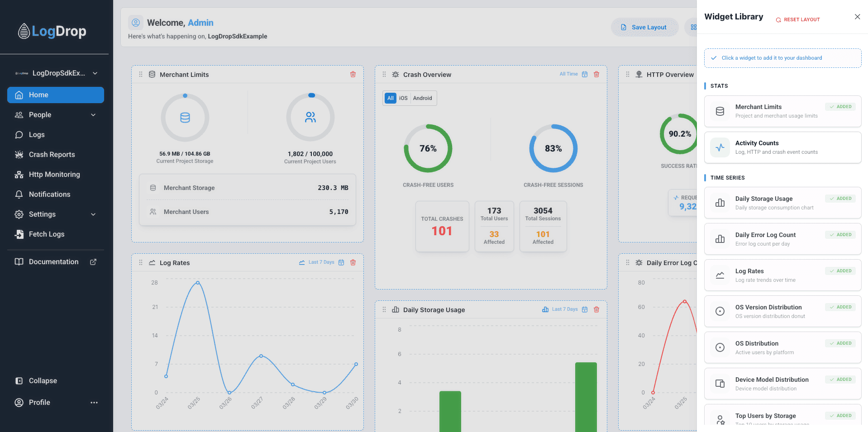This screenshot has height=432, width=868.
Task: Toggle the Log Rates library widget
Action: click(783, 275)
